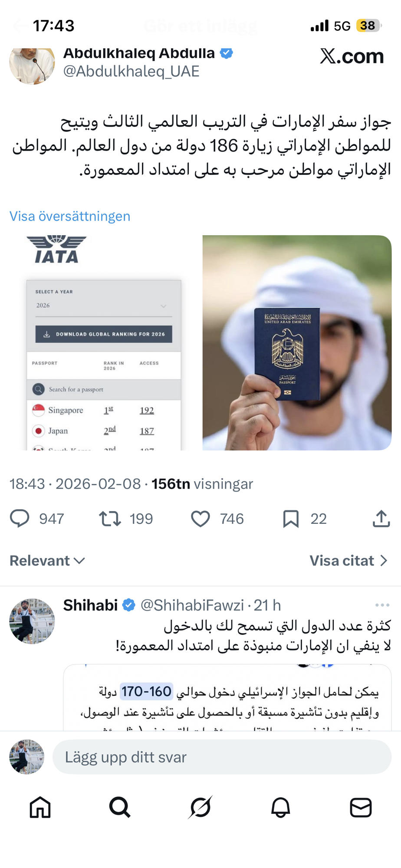The width and height of the screenshot is (401, 868).
Task: Tap Visa översättningen translation link
Action: (x=70, y=216)
